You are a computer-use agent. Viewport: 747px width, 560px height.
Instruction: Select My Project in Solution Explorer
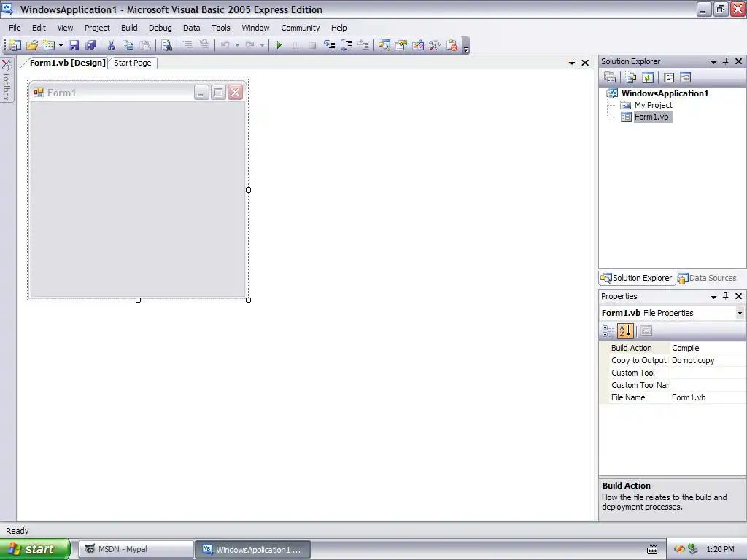[653, 105]
